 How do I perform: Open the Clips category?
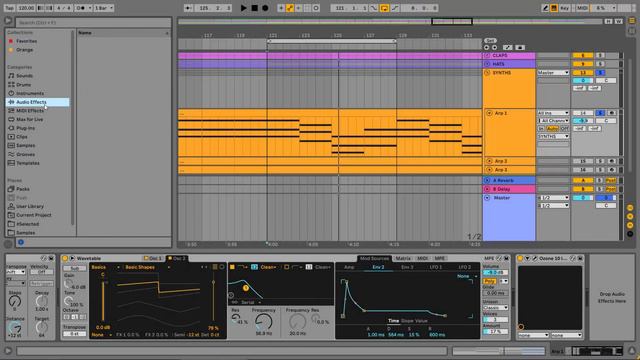[22, 137]
